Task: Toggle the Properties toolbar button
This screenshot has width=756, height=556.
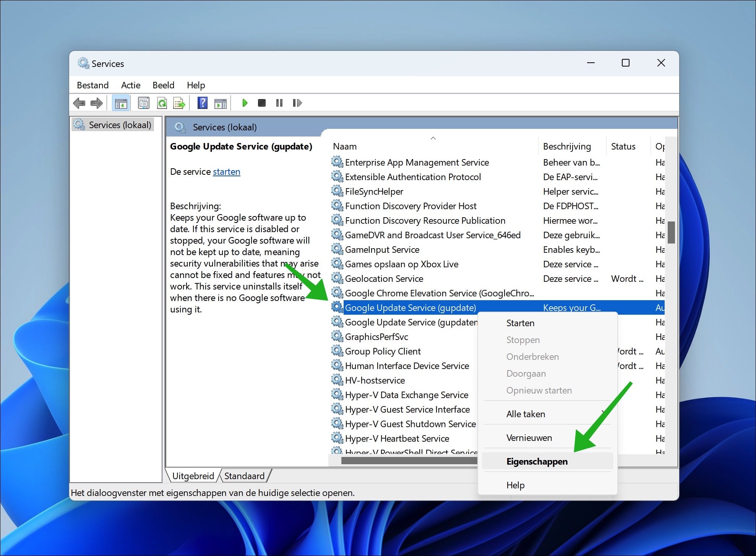Action: pyautogui.click(x=143, y=102)
